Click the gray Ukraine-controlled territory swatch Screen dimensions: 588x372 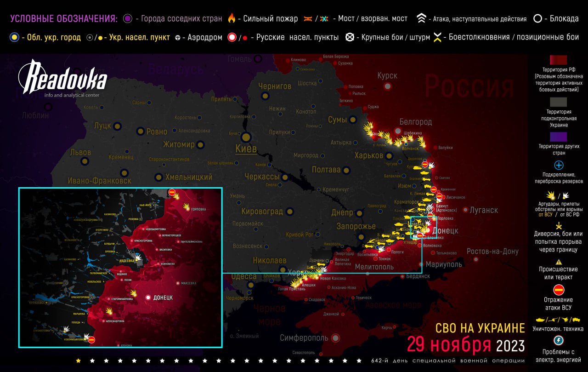click(559, 102)
